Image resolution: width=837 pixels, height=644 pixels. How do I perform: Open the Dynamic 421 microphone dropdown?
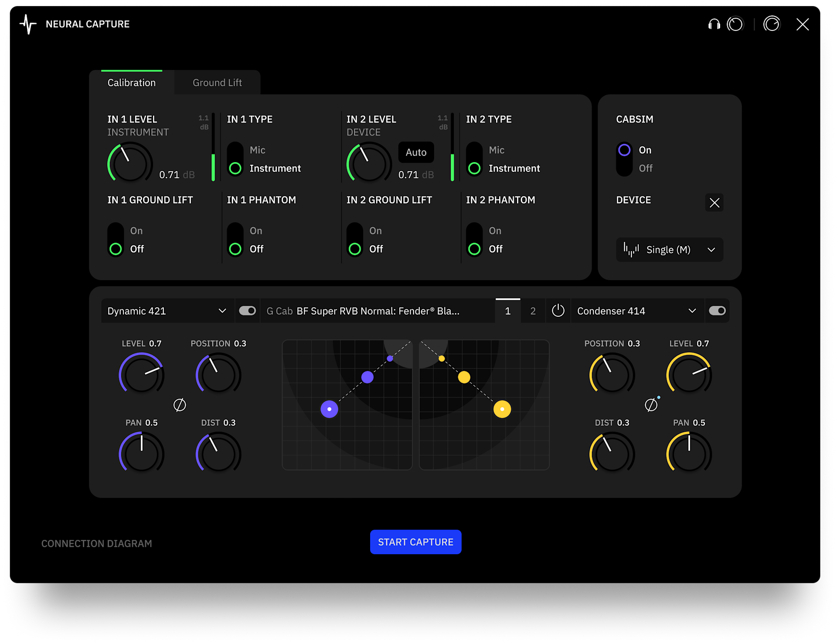pyautogui.click(x=167, y=311)
